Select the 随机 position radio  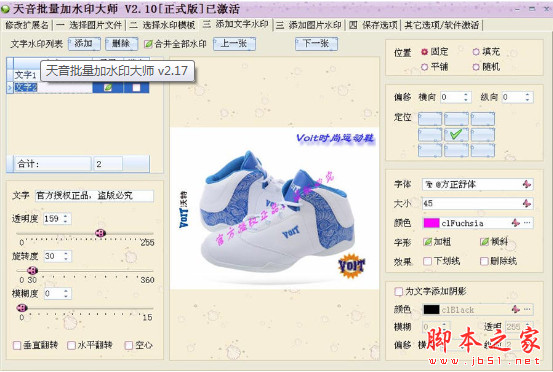(476, 67)
